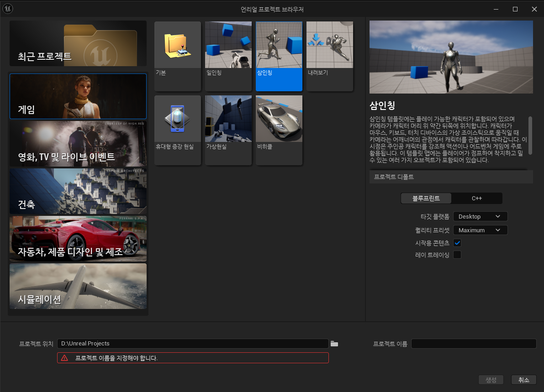
Task: Choose the 자동차, 제품 디자인 및 제조 category
Action: click(78, 239)
